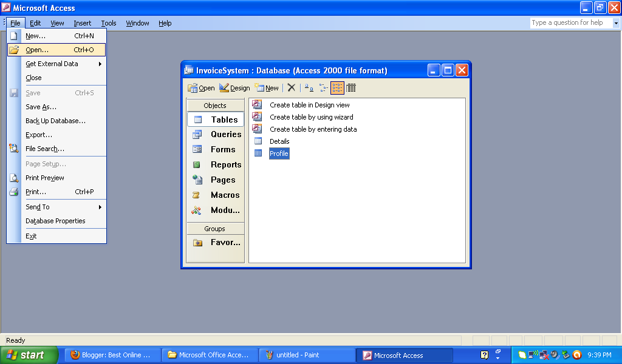Viewport: 622px width, 364px height.
Task: Open the Insert menu
Action: (82, 23)
